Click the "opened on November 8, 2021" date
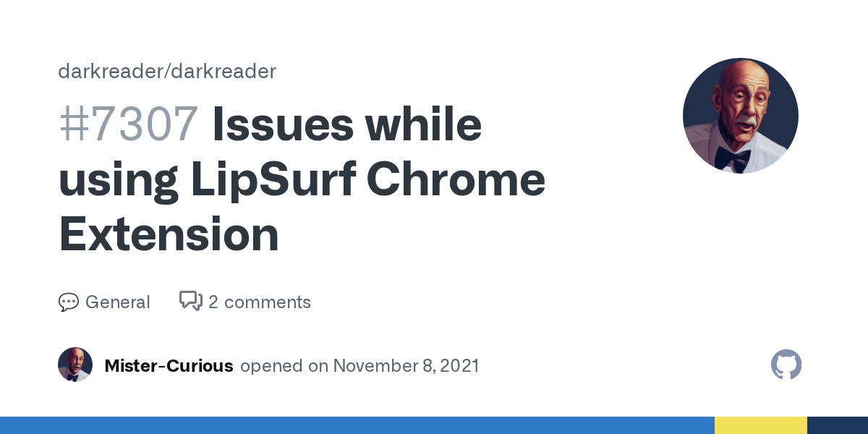The height and width of the screenshot is (434, 868). (x=359, y=366)
